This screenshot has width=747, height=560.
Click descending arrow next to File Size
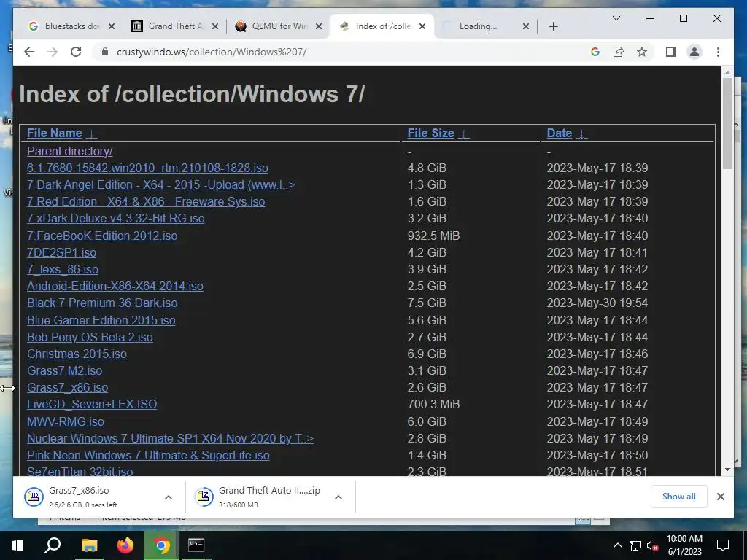pos(463,134)
